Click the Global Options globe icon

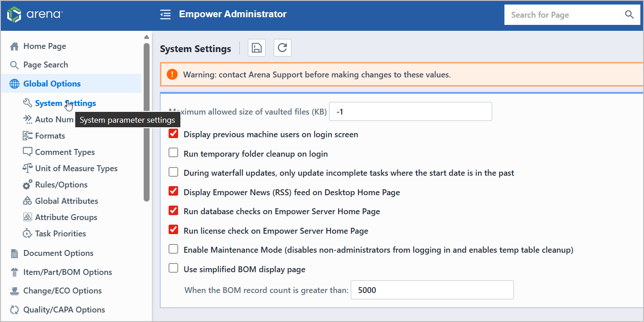click(x=15, y=84)
